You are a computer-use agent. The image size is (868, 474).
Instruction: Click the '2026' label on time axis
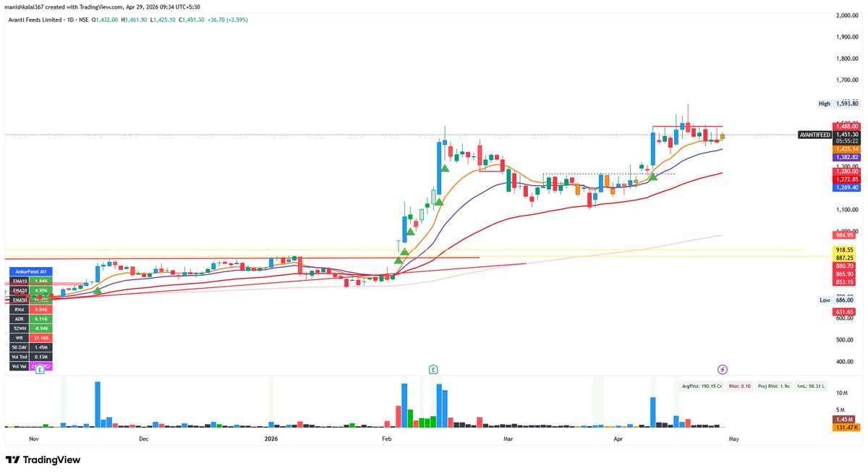tap(271, 439)
